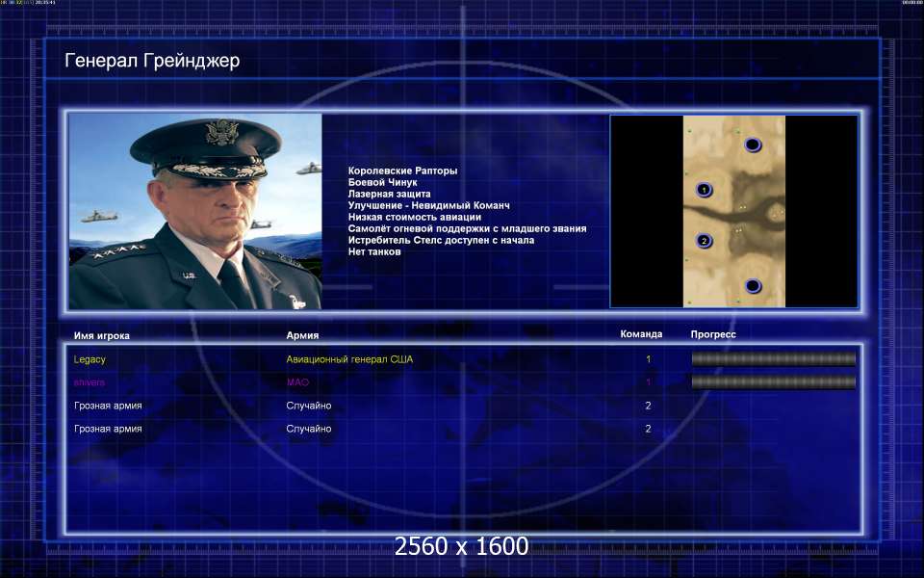Click the line "Нет танков"
Viewport: 924px width, 578px height.
pyautogui.click(x=374, y=251)
